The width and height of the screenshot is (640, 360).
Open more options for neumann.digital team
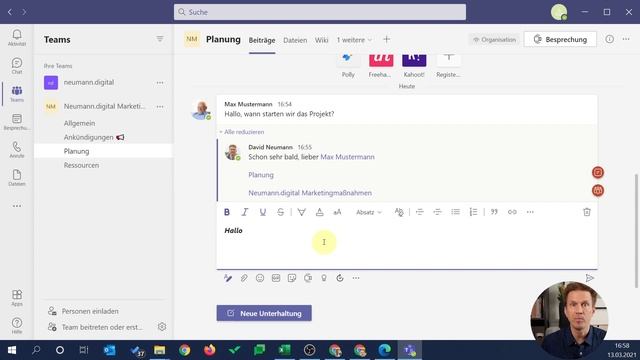pos(160,82)
